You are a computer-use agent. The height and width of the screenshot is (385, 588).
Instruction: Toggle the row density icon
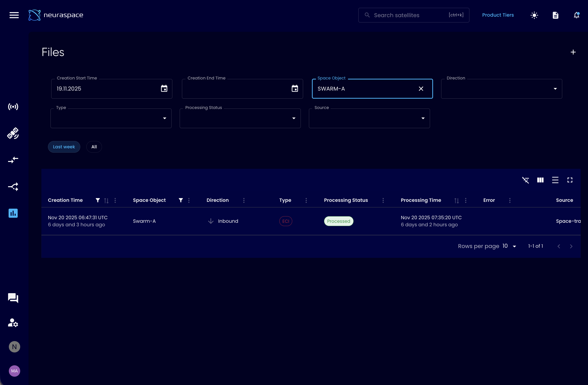point(555,180)
